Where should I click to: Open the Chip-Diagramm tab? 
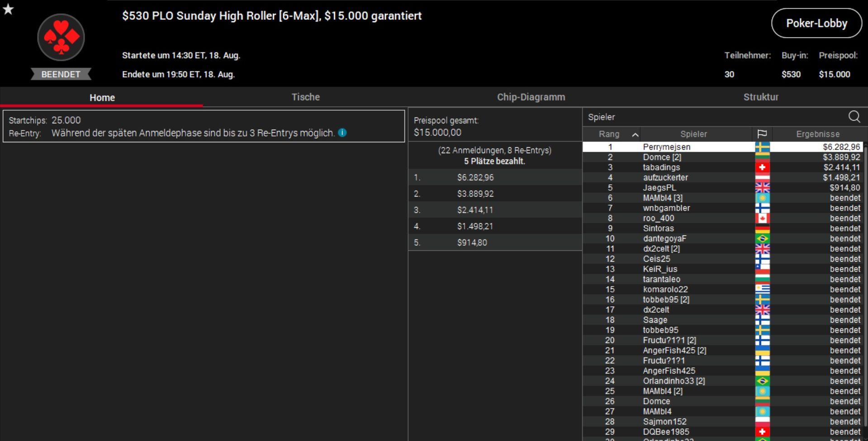[531, 97]
